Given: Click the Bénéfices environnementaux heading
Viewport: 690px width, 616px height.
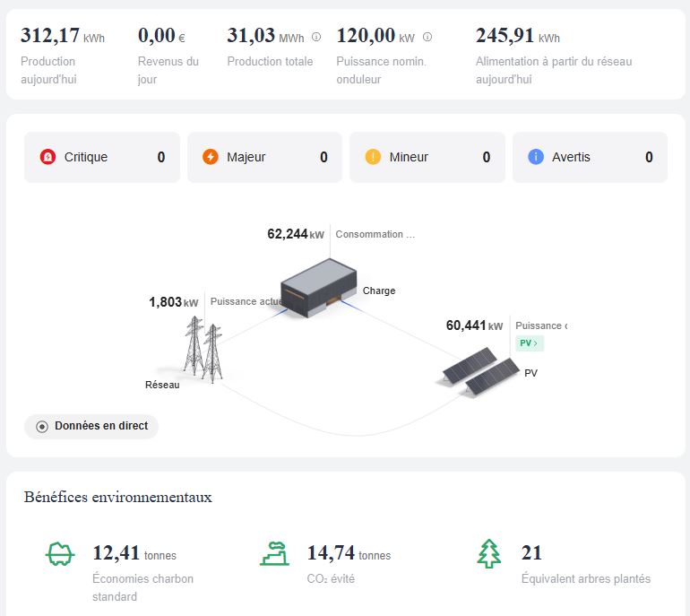Looking at the screenshot, I should [x=118, y=497].
